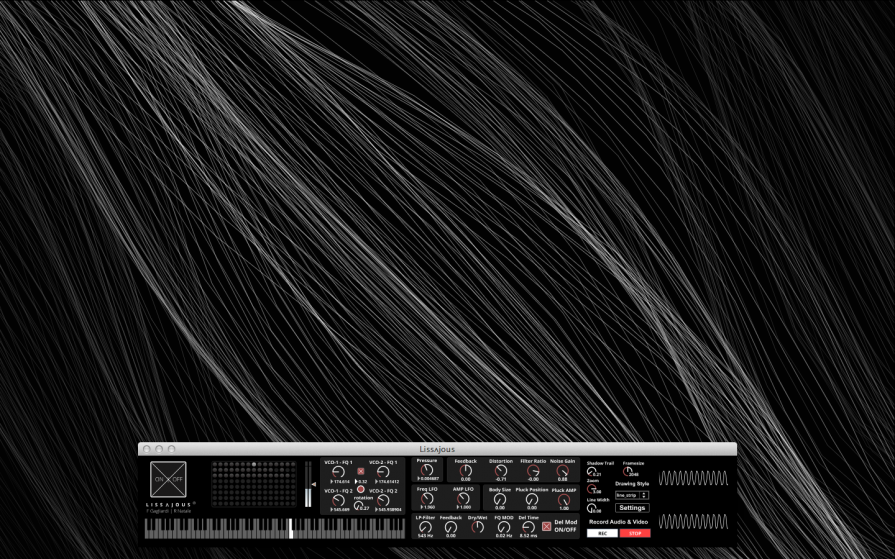Toggle the red X checkbox between VCO-1 and VCO-2
The image size is (895, 559).
[361, 471]
